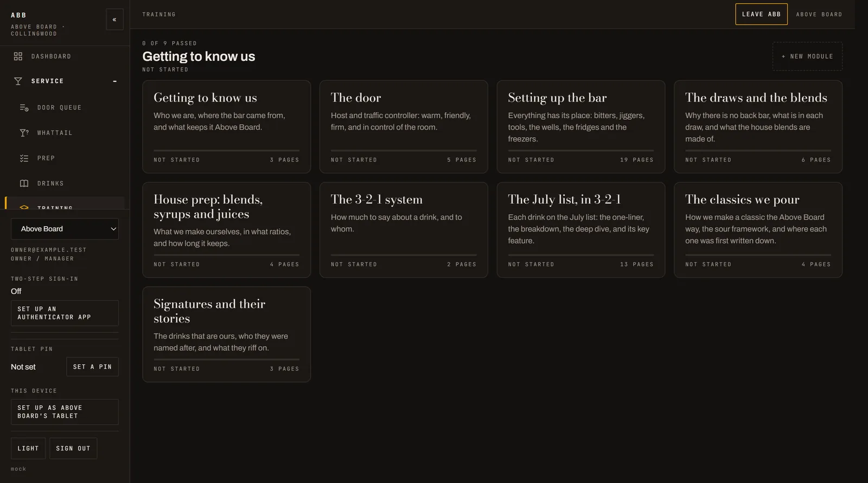Switch to the Light theme

[x=28, y=448]
